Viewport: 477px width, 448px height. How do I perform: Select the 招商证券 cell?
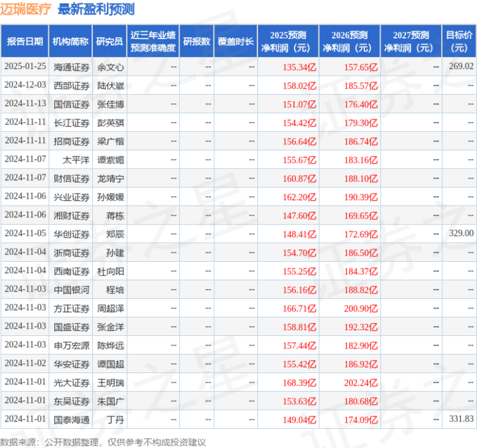pyautogui.click(x=72, y=141)
